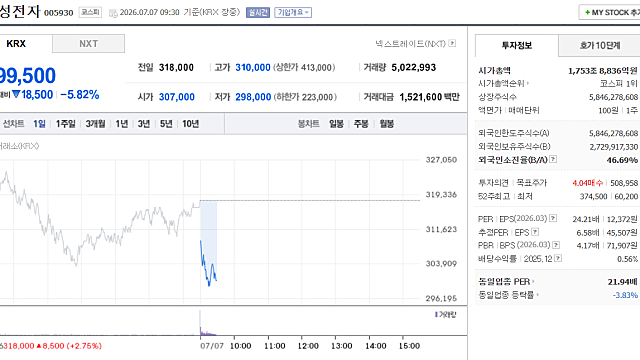The image size is (640, 360).
Task: Show the 주봉 weekly candle chart
Action: click(x=361, y=124)
